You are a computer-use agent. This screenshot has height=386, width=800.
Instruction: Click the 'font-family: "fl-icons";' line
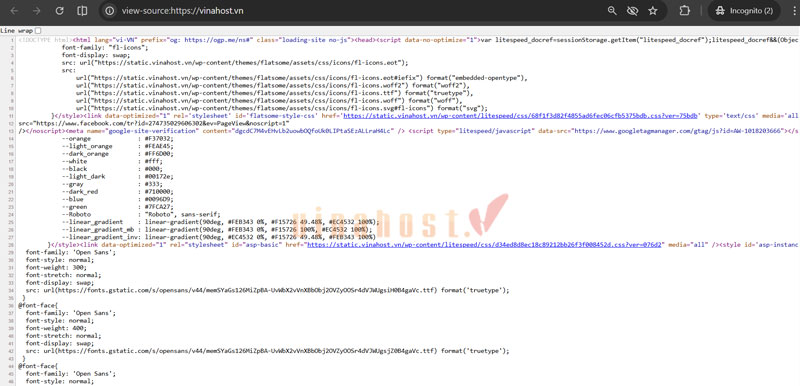(105, 47)
